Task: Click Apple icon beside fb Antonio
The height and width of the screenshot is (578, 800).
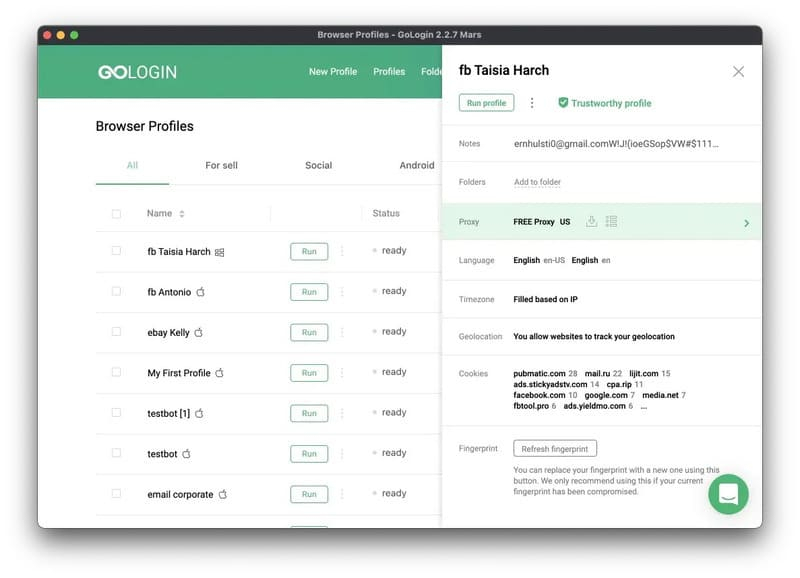Action: (x=201, y=292)
